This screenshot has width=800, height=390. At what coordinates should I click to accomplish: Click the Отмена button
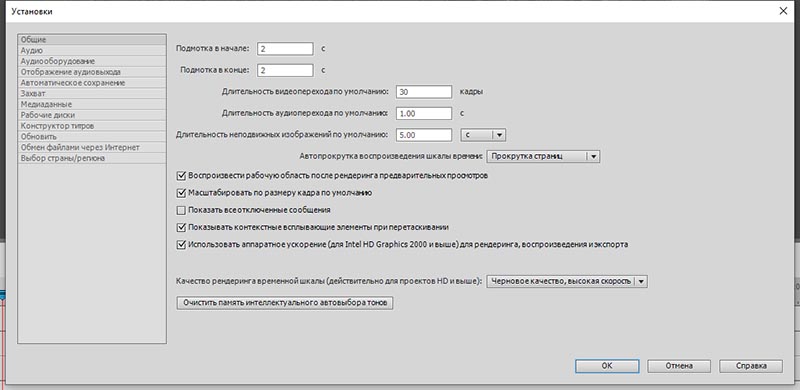(x=679, y=366)
